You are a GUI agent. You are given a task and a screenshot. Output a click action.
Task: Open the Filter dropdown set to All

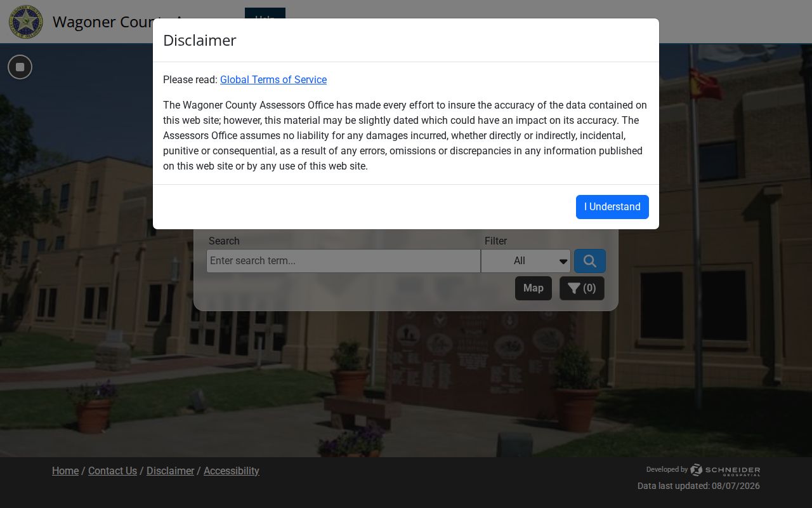[526, 261]
